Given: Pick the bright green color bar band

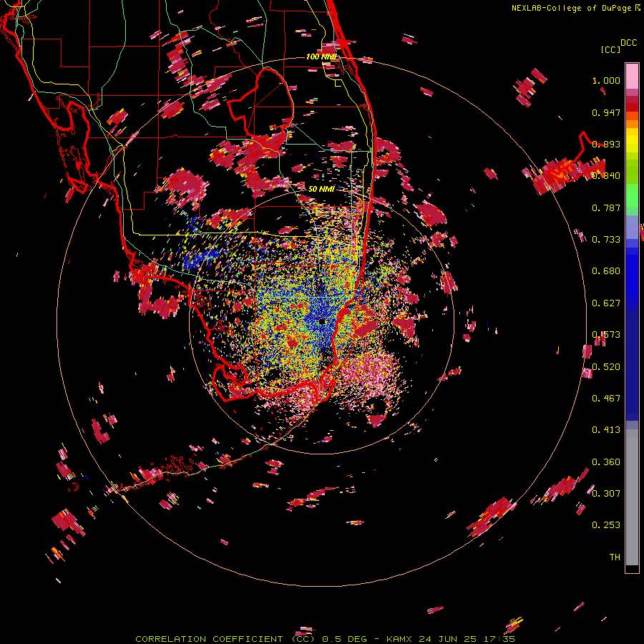Looking at the screenshot, I should coord(632,195).
